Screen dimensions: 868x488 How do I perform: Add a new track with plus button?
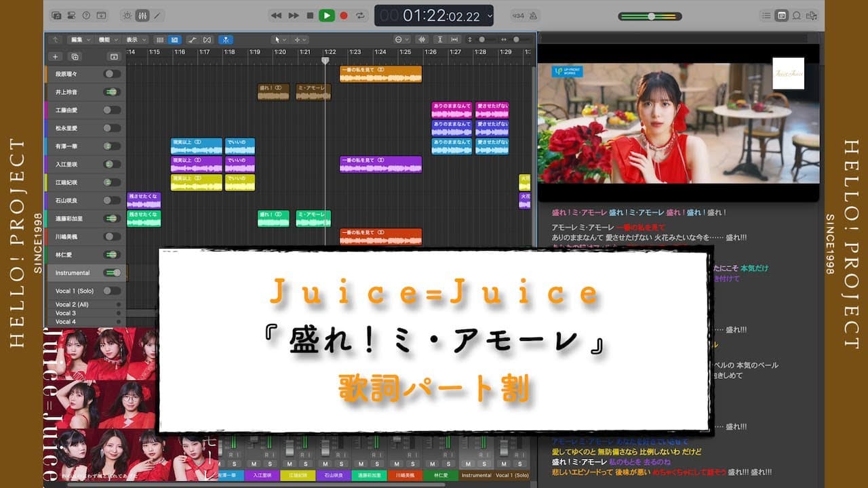click(56, 57)
